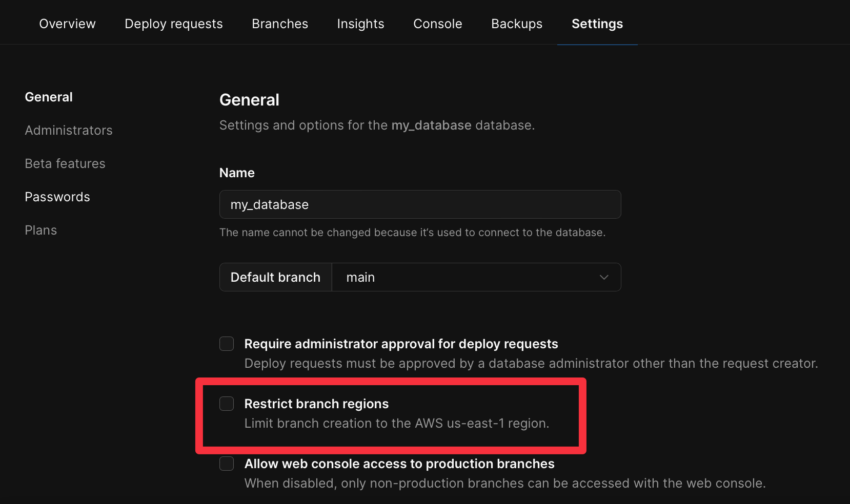Open the Backups tab
The height and width of the screenshot is (504, 850).
pyautogui.click(x=516, y=24)
